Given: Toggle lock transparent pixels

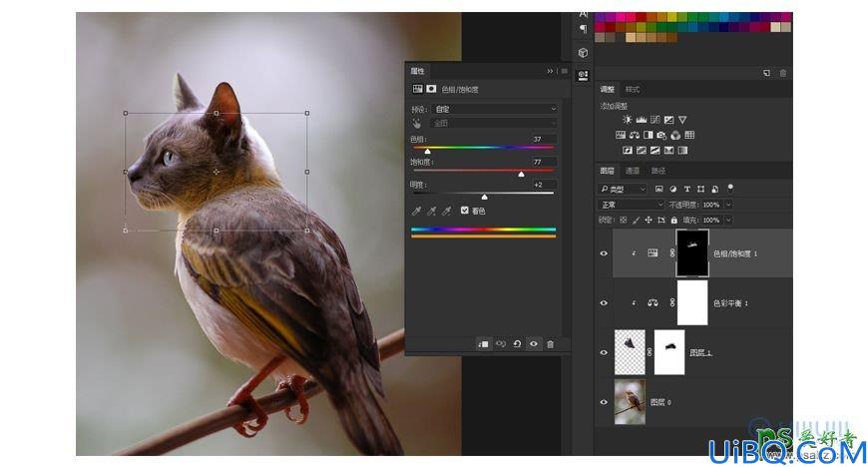Looking at the screenshot, I should pos(623,220).
